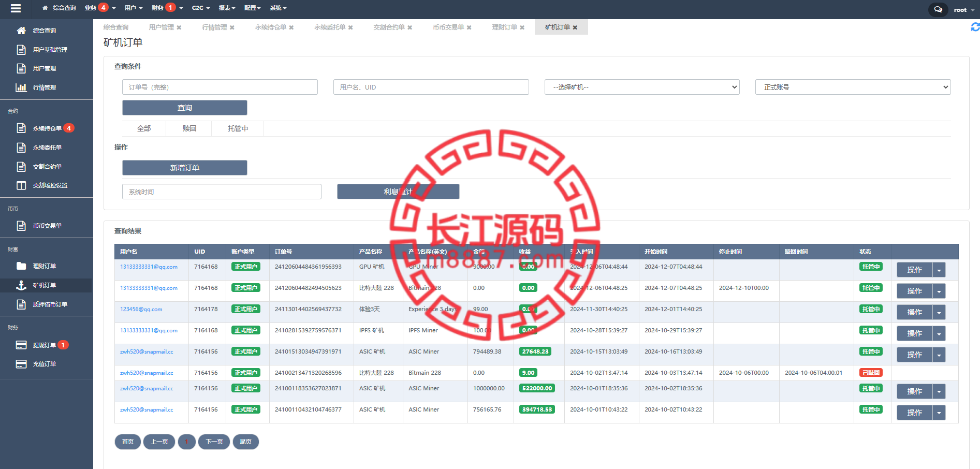Switch to the 综合查询 tab
Viewport: 980px width, 469px height.
tap(116, 27)
